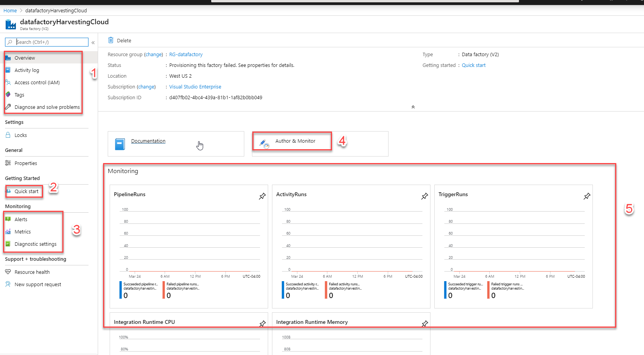Viewport: 644px width, 355px height.
Task: Click the Documentation book icon
Action: click(120, 144)
